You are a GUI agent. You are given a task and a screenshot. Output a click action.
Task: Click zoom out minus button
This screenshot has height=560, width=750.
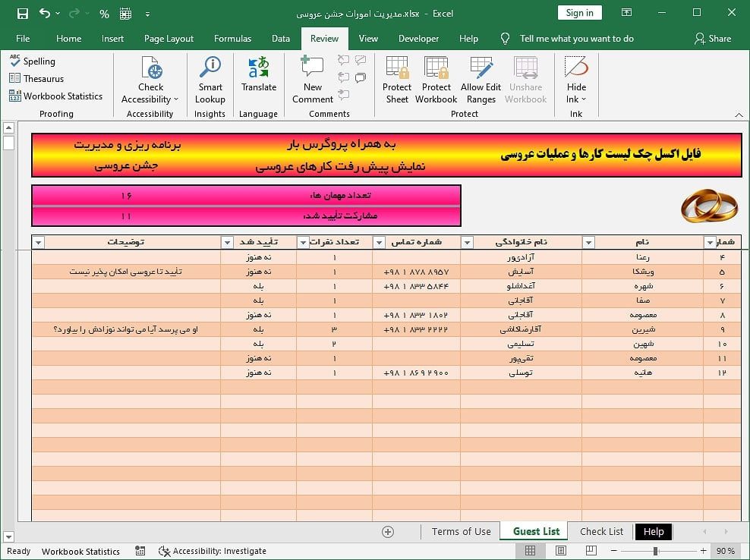click(x=613, y=552)
